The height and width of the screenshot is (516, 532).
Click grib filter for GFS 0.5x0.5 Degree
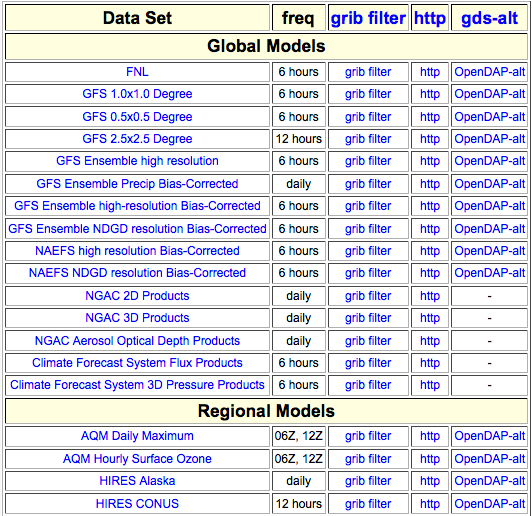click(x=368, y=117)
